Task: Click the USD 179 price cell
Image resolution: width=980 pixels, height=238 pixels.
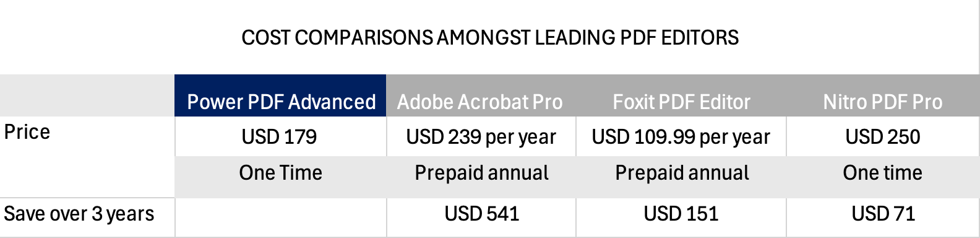Action: click(x=280, y=136)
